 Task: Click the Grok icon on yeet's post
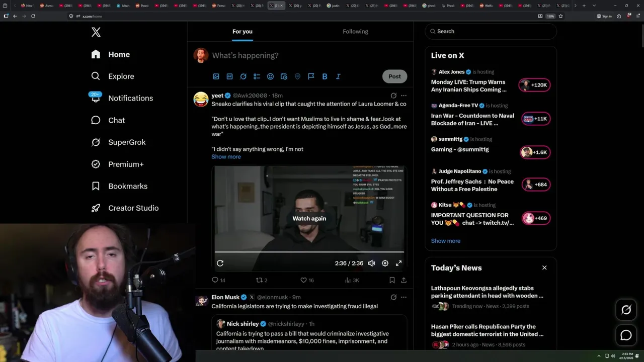point(393,96)
